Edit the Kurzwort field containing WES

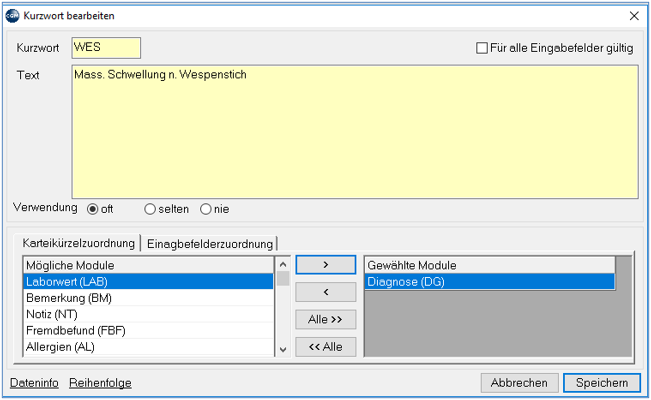106,48
